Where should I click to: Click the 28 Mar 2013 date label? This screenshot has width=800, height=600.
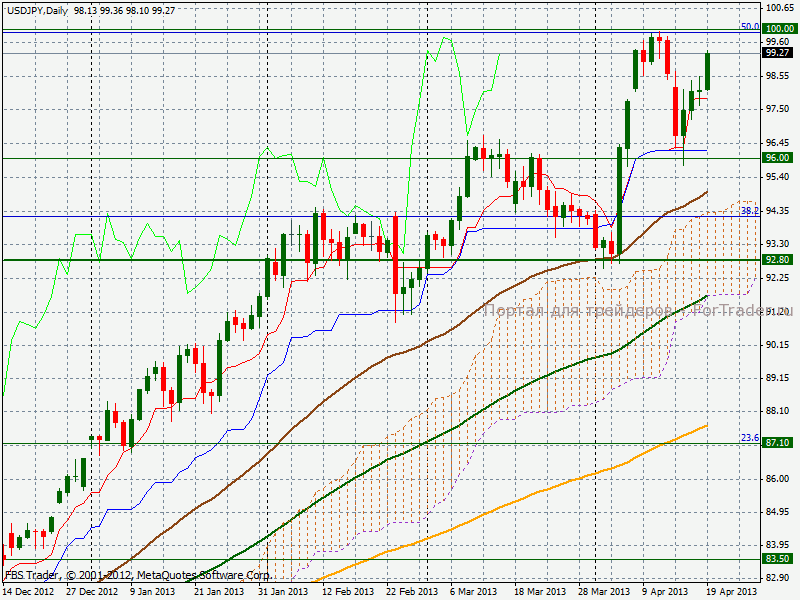pos(603,592)
